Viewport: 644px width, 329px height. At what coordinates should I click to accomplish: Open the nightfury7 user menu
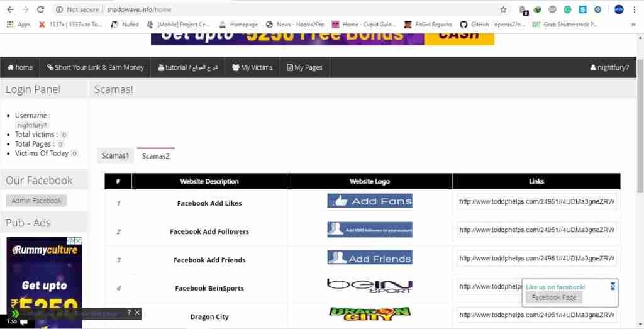click(609, 67)
